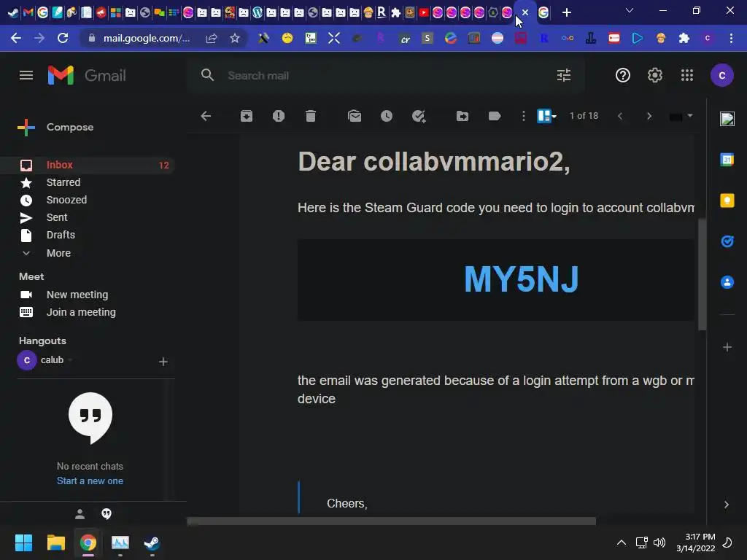747x560 pixels.
Task: Open calub Hangouts status dropdown
Action: click(x=70, y=360)
